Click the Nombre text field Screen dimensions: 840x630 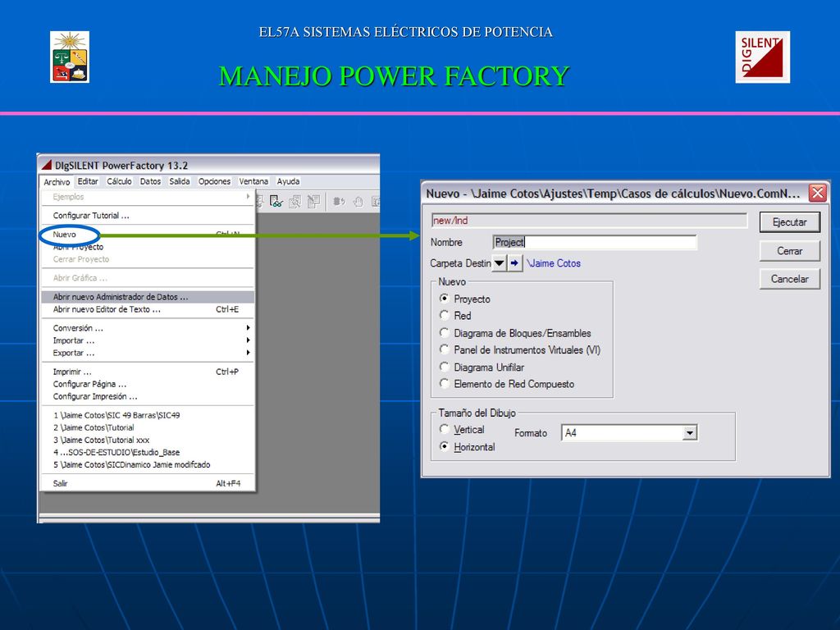pos(595,242)
